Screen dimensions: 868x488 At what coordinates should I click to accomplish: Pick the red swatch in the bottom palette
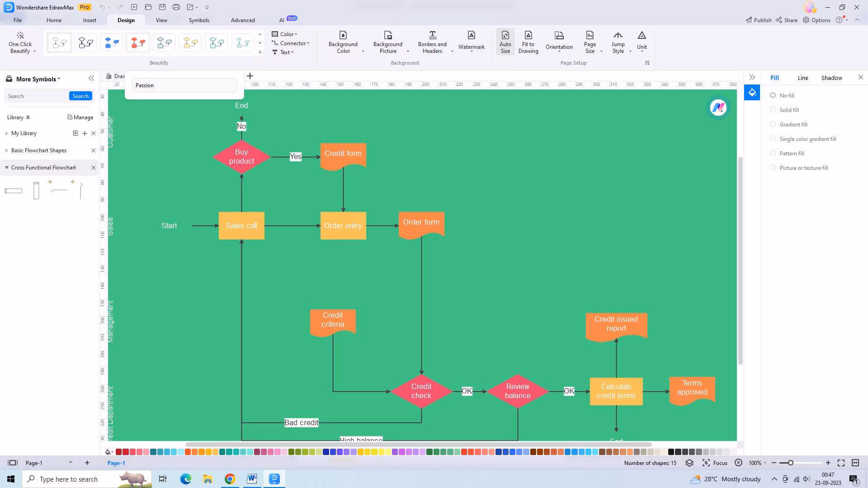click(x=118, y=452)
